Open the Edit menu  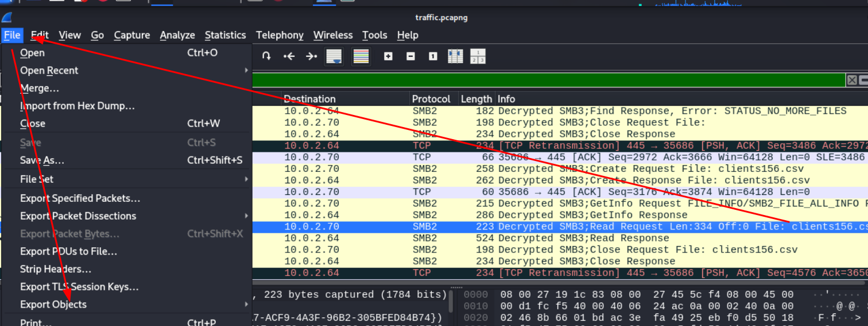tap(40, 35)
